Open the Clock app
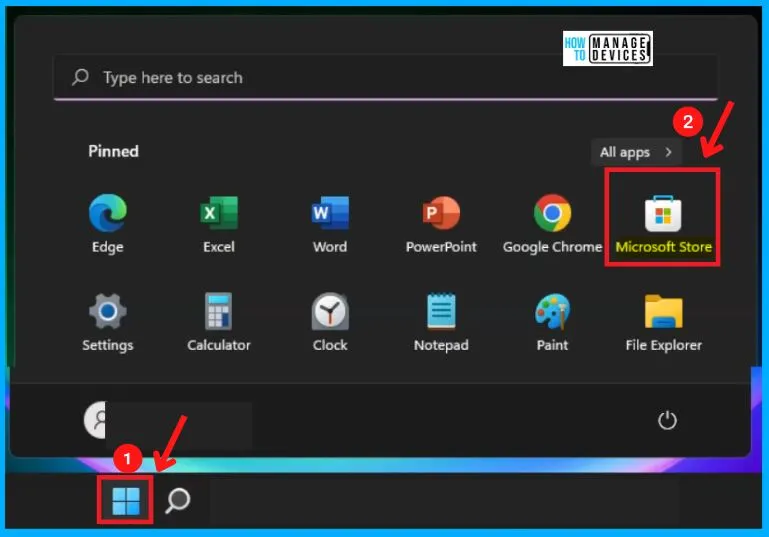Image resolution: width=769 pixels, height=537 pixels. 330,322
